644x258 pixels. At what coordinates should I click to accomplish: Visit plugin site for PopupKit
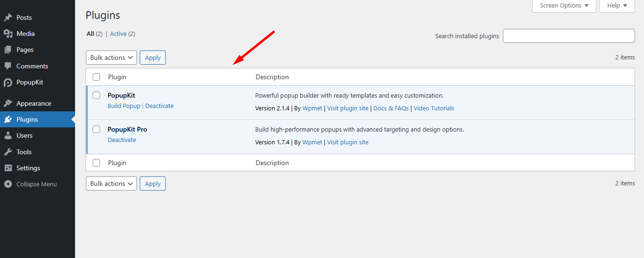pos(348,108)
